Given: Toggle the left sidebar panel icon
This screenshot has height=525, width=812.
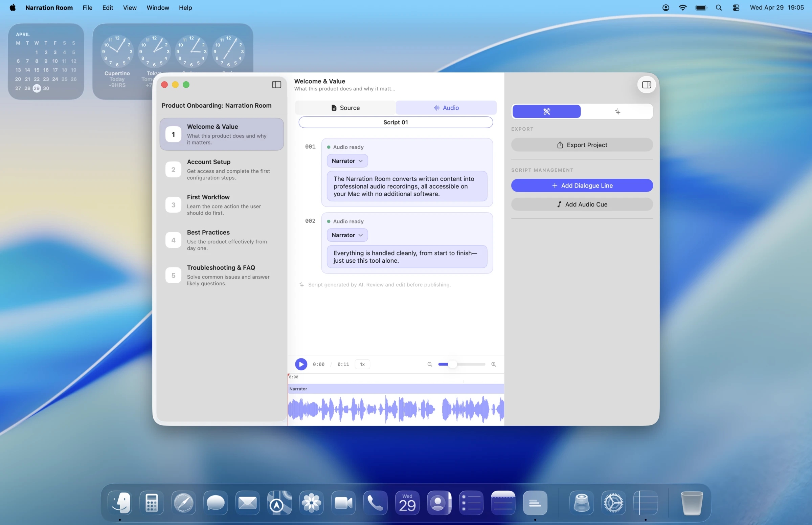Looking at the screenshot, I should point(276,85).
